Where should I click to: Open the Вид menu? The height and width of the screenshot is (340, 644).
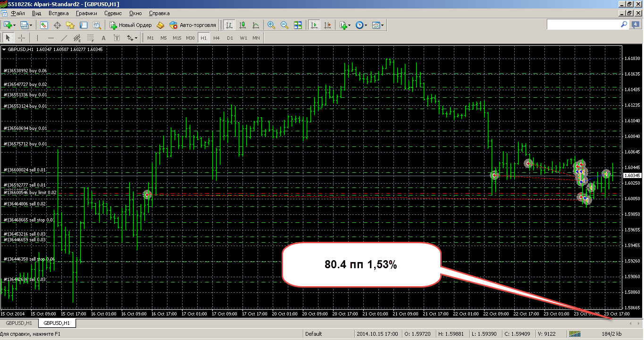click(x=36, y=13)
